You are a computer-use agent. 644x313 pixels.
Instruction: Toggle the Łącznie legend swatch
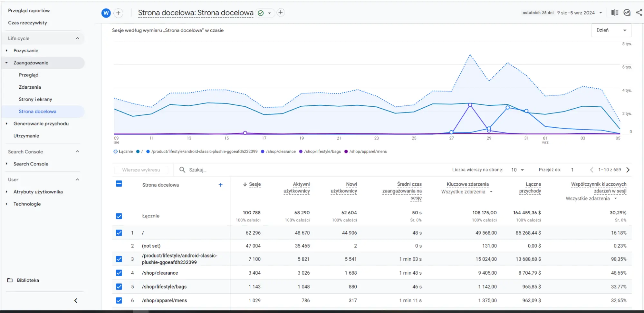pos(116,152)
